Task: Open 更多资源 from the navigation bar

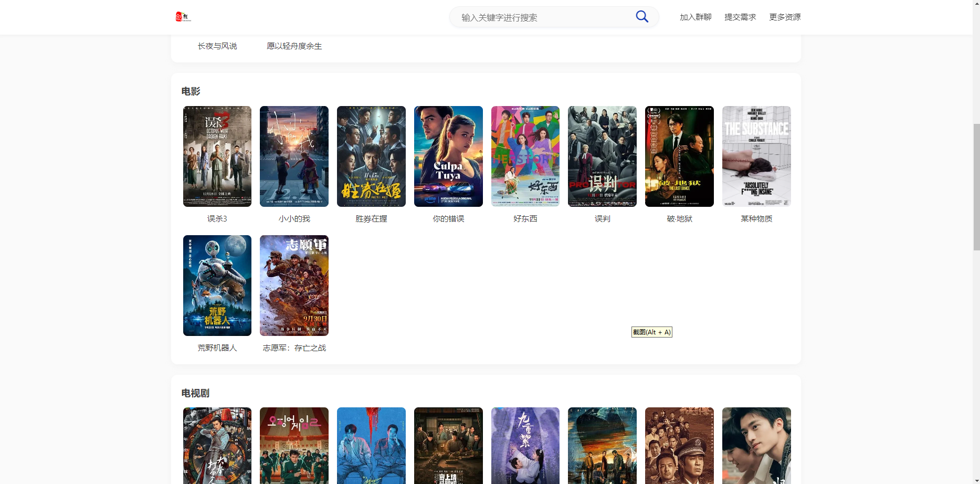Action: coord(784,17)
